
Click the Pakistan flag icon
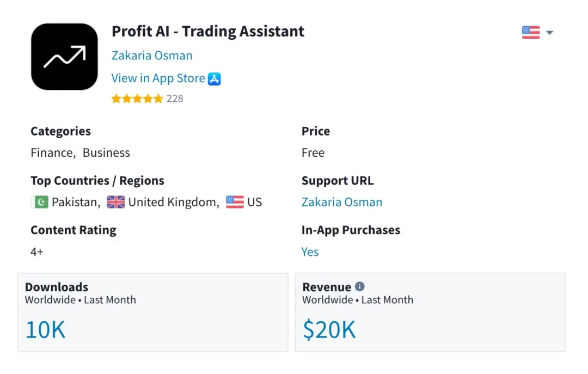coord(40,203)
